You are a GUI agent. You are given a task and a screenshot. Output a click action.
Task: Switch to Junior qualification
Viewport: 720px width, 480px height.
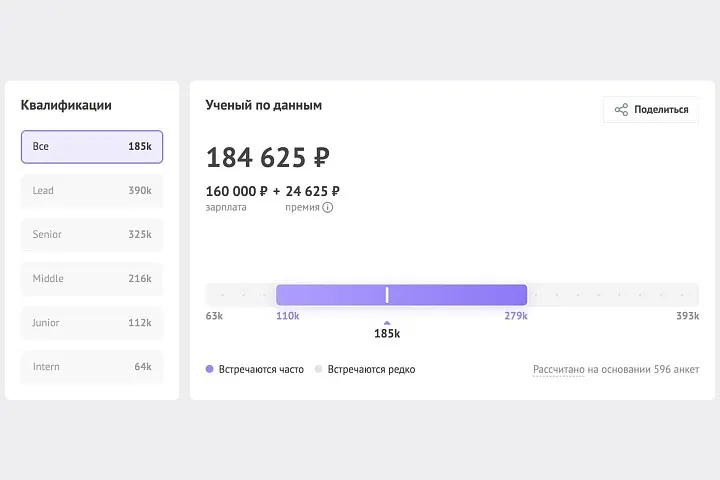(92, 323)
